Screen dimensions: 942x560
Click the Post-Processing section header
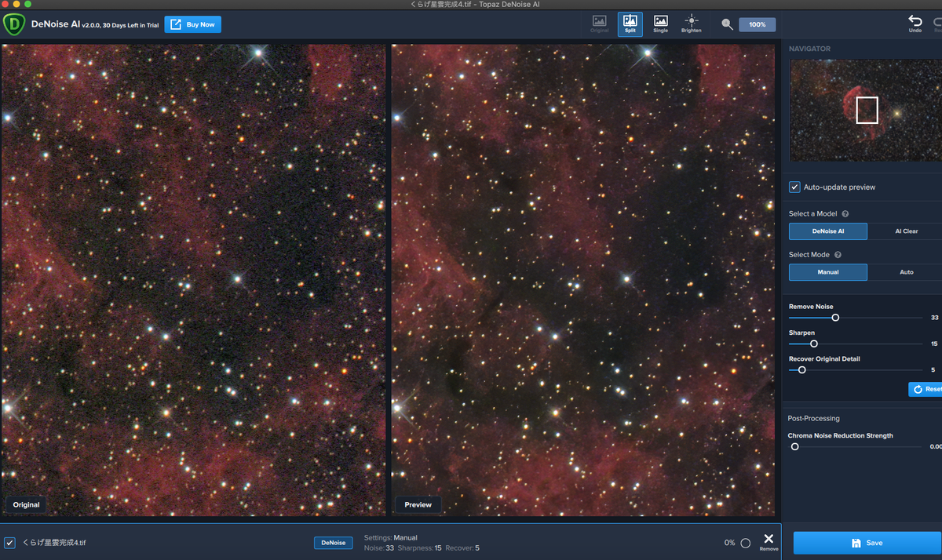click(x=813, y=418)
